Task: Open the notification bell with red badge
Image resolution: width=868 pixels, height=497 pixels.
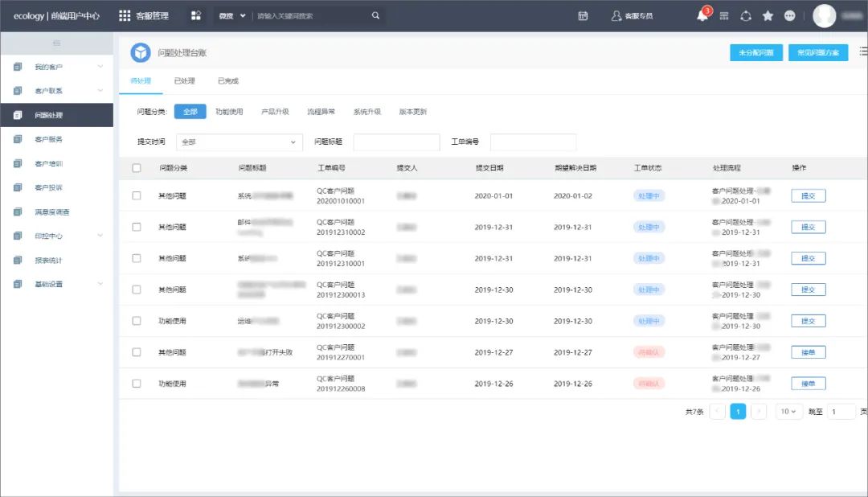Action: click(702, 15)
